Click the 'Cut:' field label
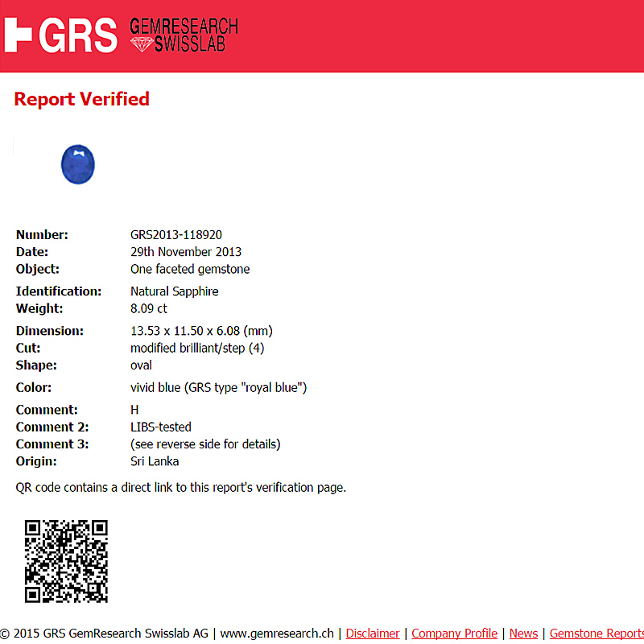Viewport: 644px width, 644px height. click(x=28, y=348)
